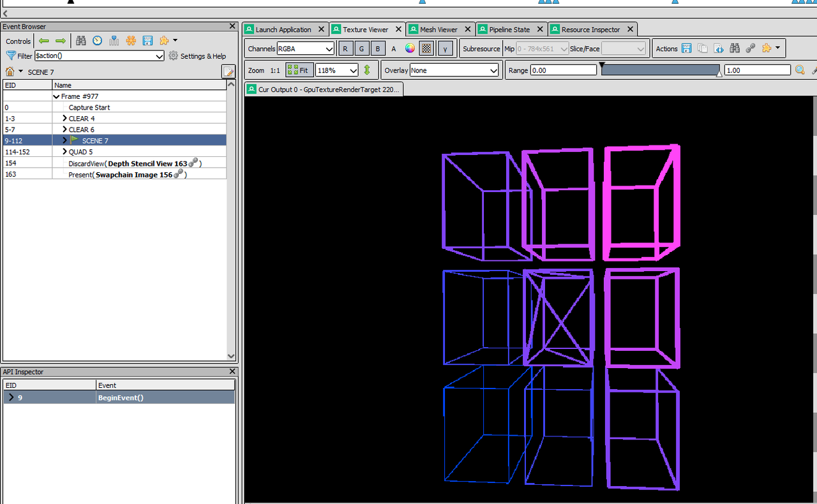The height and width of the screenshot is (504, 817).
Task: Open Settings & Help in Event Browser
Action: (197, 56)
